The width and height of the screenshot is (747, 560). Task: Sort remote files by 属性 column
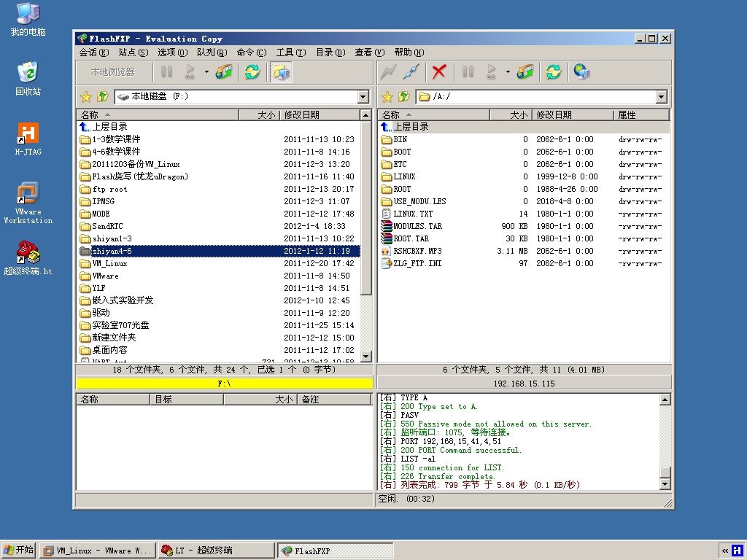[641, 114]
